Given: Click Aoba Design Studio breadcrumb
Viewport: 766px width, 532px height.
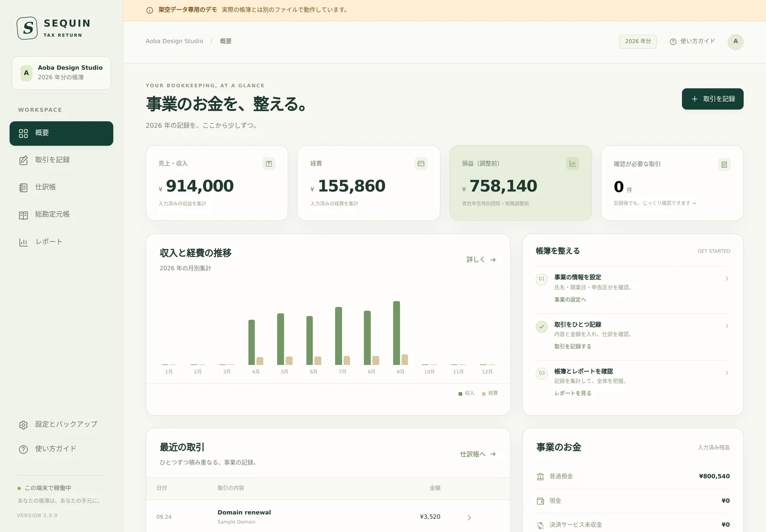Looking at the screenshot, I should [174, 41].
